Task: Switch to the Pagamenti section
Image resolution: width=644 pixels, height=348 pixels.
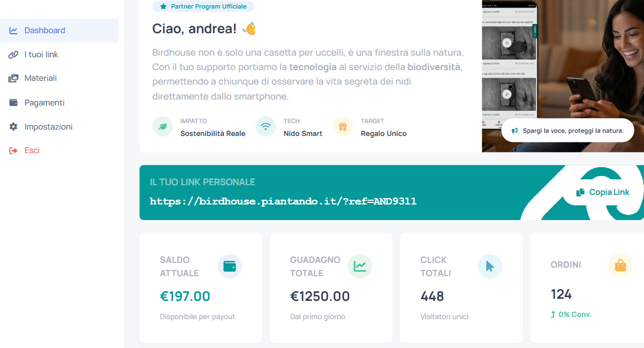Action: (44, 102)
